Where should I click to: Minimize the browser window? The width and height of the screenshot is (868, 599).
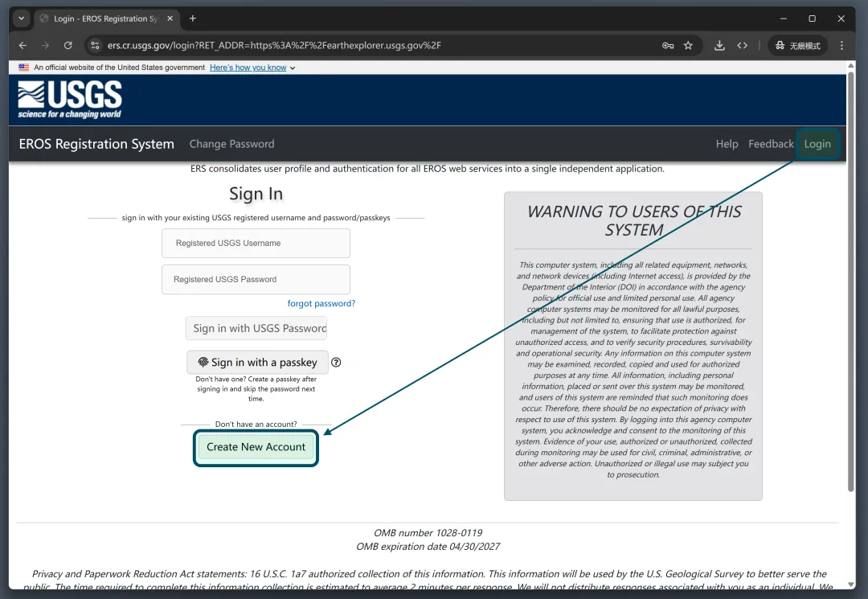coord(784,18)
